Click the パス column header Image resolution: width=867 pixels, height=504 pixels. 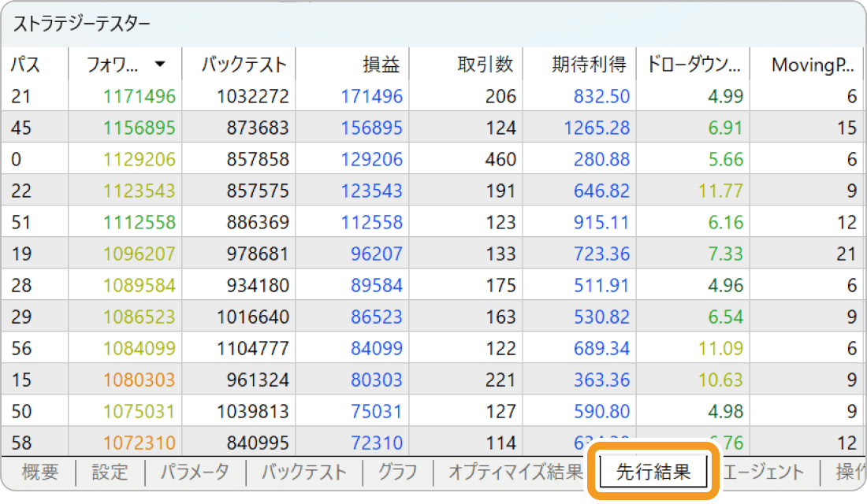[24, 66]
